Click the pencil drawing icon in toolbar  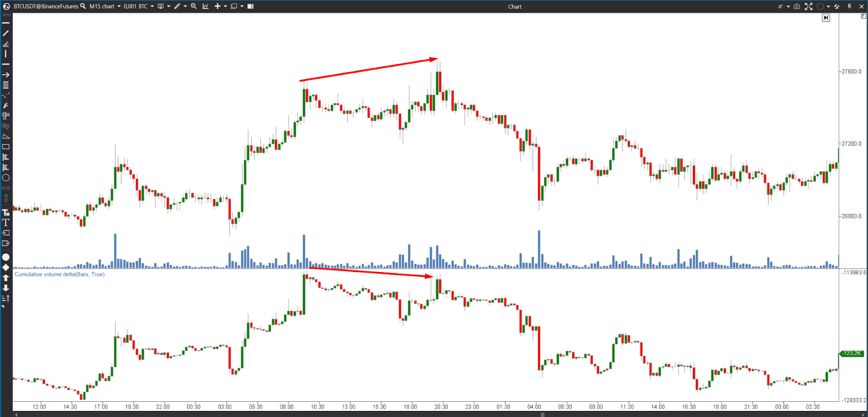coord(177,7)
